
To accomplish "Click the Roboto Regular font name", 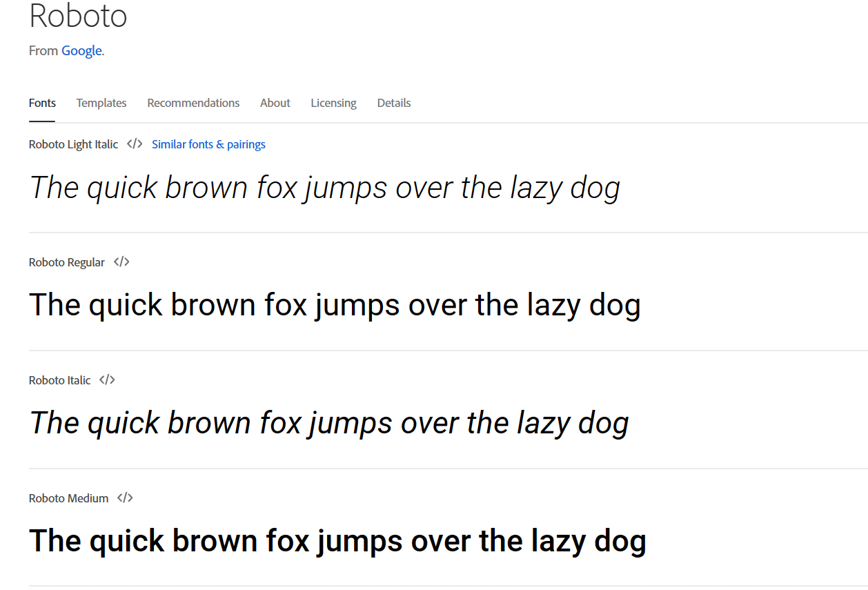I will pyautogui.click(x=67, y=262).
